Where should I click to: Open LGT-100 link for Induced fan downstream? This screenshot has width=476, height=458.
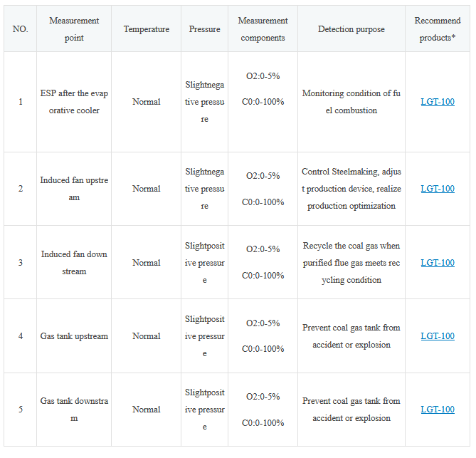[437, 263]
